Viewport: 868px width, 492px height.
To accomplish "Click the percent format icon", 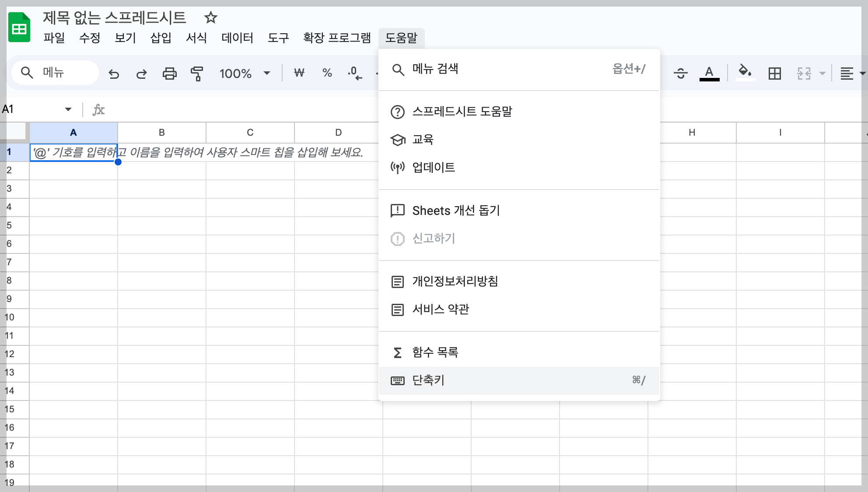I will coord(327,73).
